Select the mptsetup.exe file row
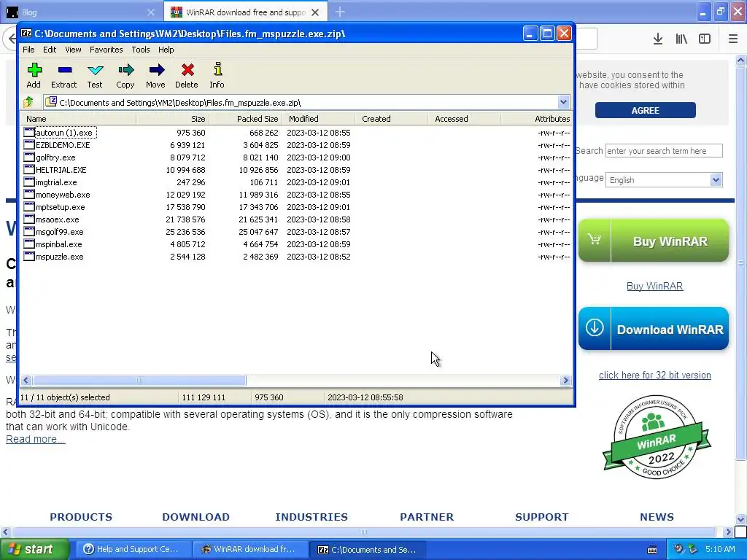Image resolution: width=747 pixels, height=560 pixels. pyautogui.click(x=296, y=206)
